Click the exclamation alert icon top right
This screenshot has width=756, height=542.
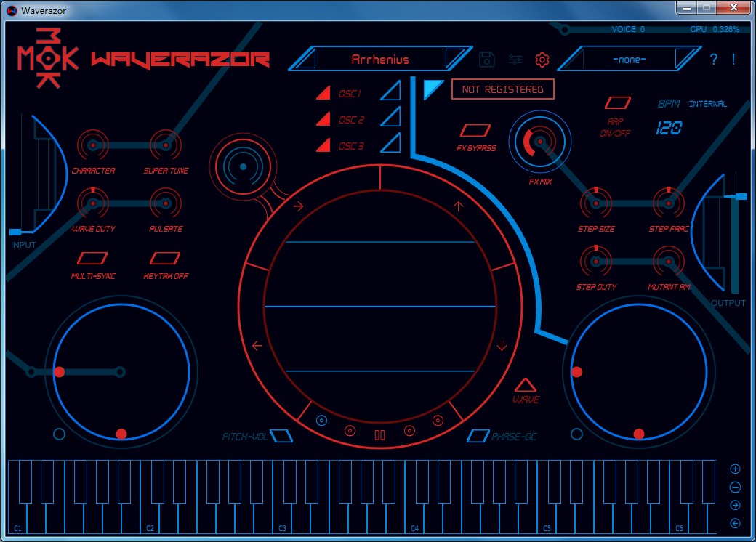pyautogui.click(x=734, y=60)
